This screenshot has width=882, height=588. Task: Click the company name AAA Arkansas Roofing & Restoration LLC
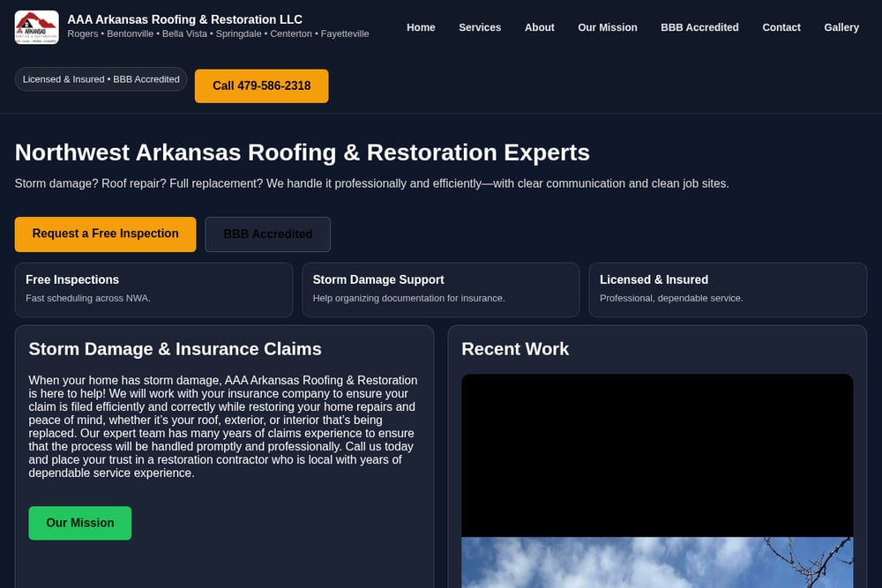[x=185, y=19]
